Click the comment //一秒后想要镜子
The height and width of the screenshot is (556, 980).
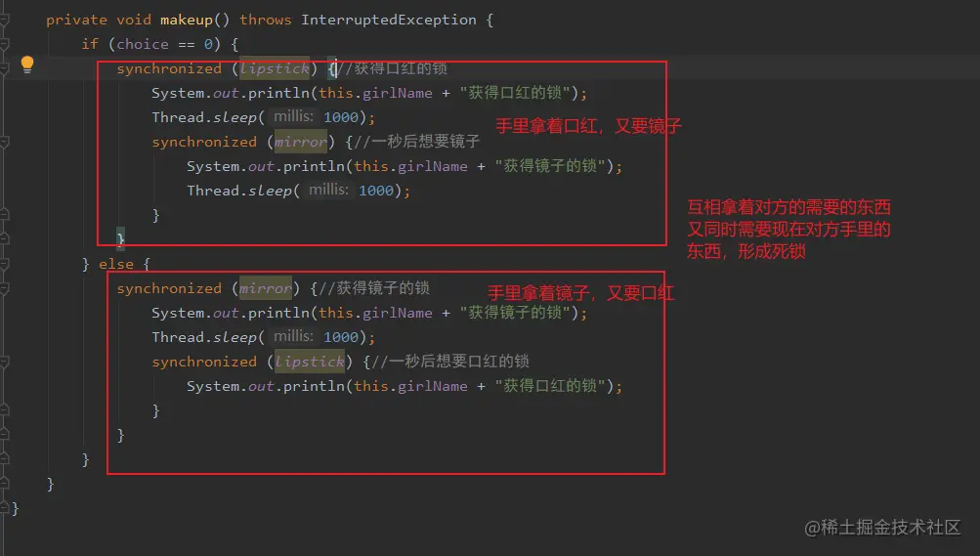[x=417, y=142]
